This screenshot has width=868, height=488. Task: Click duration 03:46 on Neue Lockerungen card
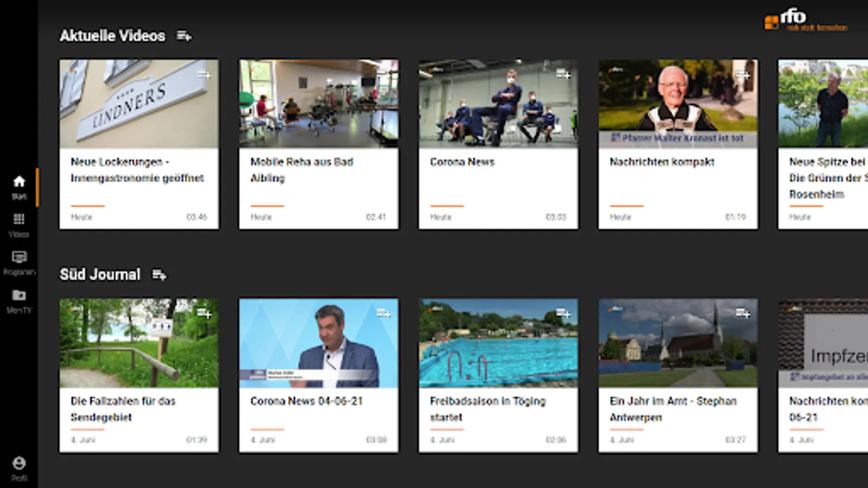[x=197, y=217]
